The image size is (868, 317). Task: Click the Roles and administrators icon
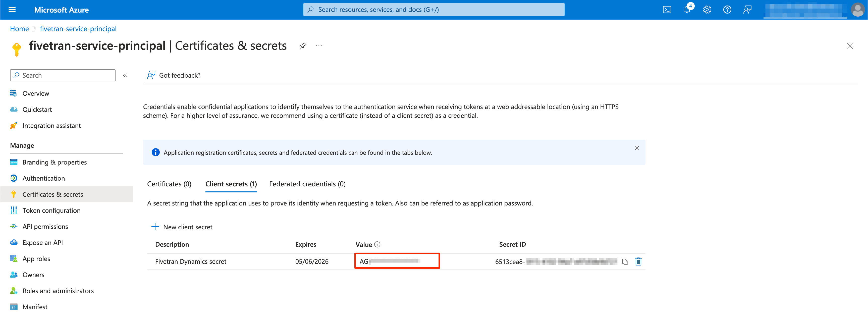tap(14, 291)
